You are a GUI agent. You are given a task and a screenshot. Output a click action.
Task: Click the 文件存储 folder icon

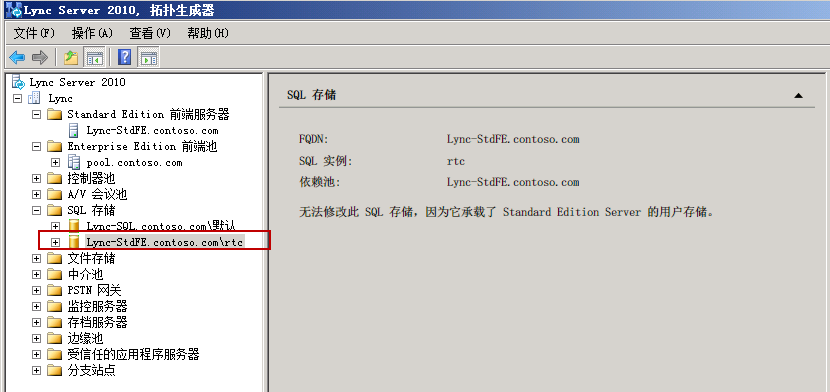(x=54, y=258)
